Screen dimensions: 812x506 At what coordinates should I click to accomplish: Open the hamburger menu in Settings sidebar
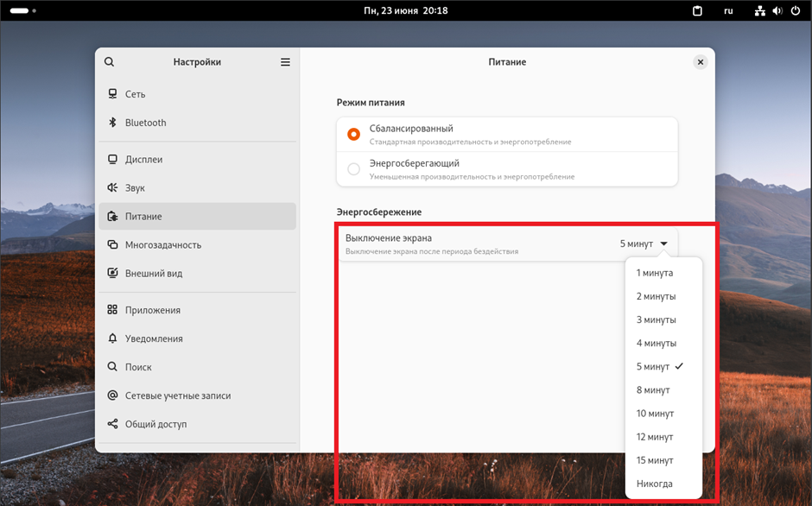(285, 62)
